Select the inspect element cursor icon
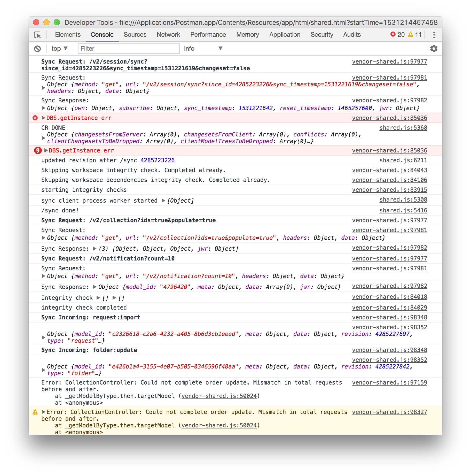This screenshot has width=471, height=476. [37, 34]
